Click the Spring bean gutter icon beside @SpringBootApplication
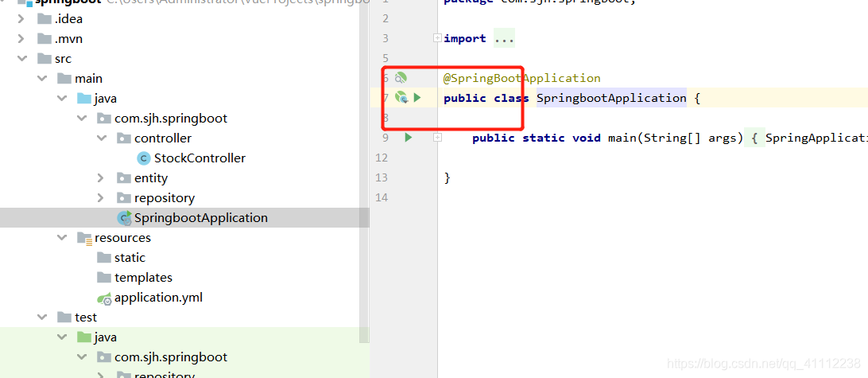The width and height of the screenshot is (868, 378). tap(401, 78)
